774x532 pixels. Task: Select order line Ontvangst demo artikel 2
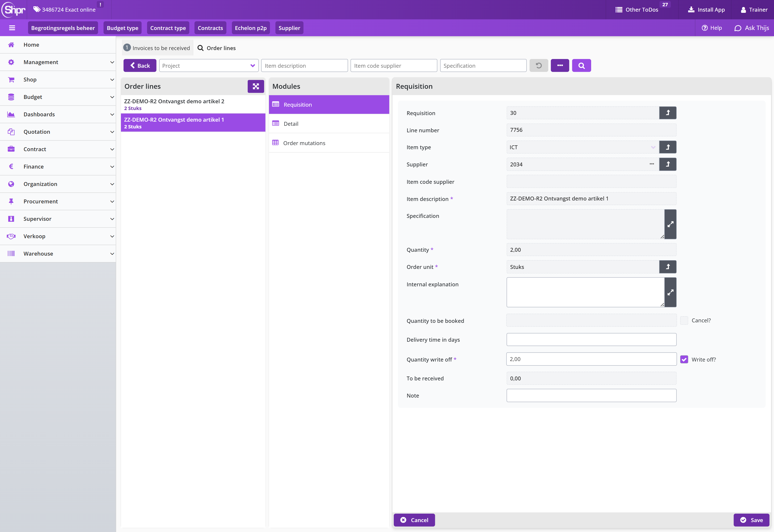coord(193,104)
